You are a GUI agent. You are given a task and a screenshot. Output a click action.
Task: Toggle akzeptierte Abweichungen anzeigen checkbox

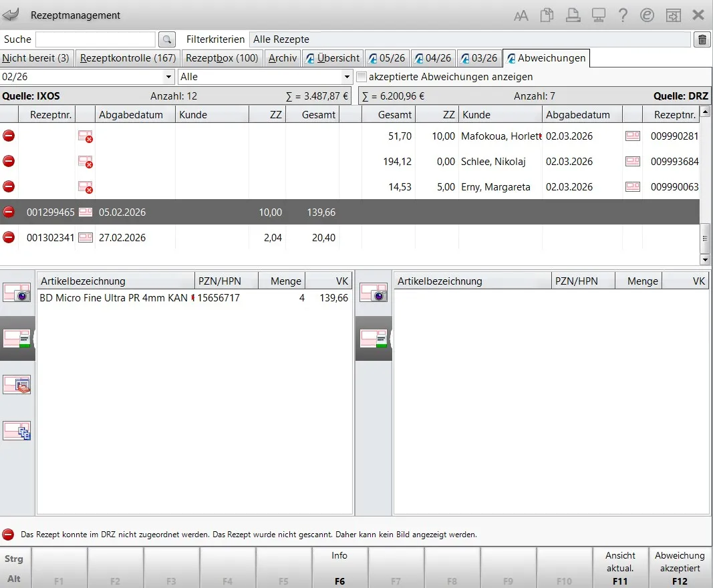click(362, 77)
